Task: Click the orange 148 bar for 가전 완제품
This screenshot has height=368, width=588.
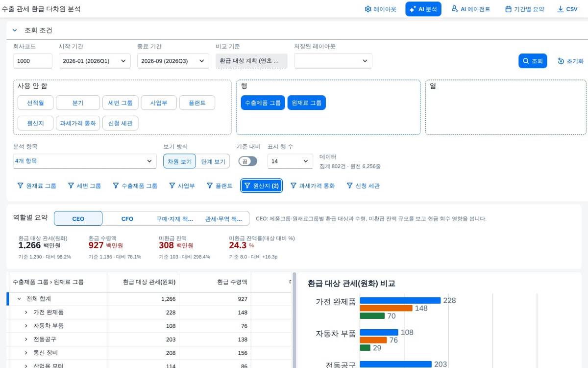Action: click(x=386, y=308)
